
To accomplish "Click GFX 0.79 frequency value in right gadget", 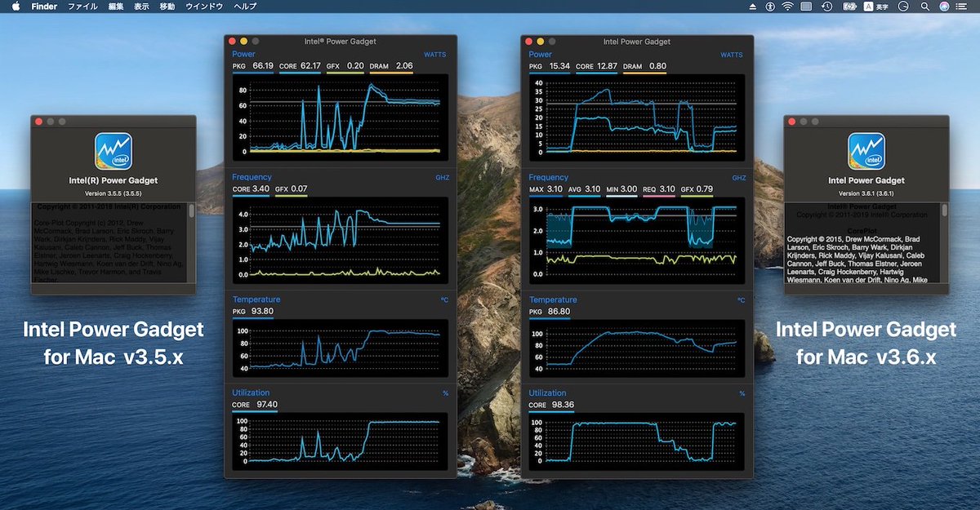I will (697, 189).
